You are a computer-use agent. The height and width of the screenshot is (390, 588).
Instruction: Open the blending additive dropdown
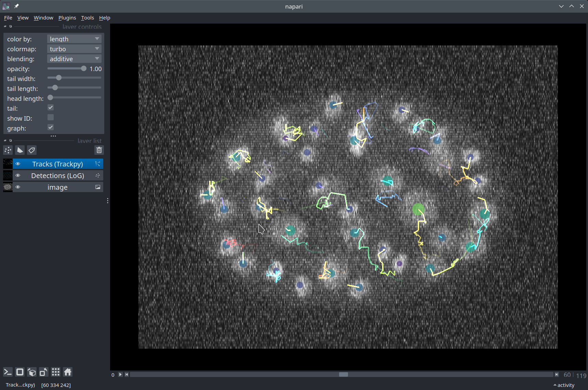tap(74, 59)
